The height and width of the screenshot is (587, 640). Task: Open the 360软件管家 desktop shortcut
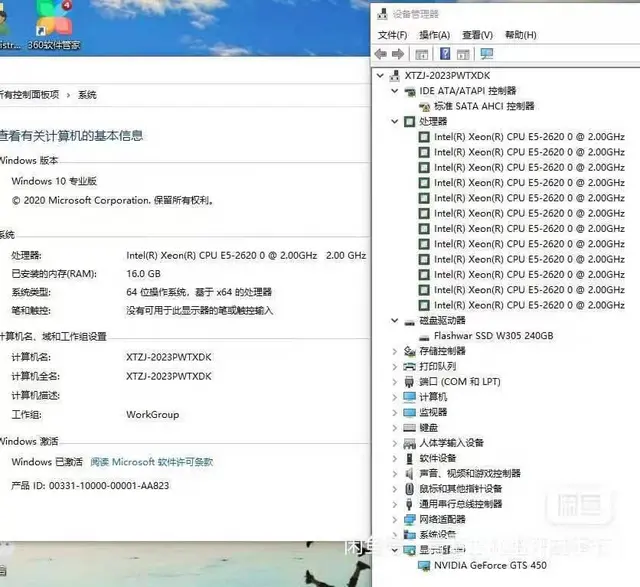(x=53, y=24)
